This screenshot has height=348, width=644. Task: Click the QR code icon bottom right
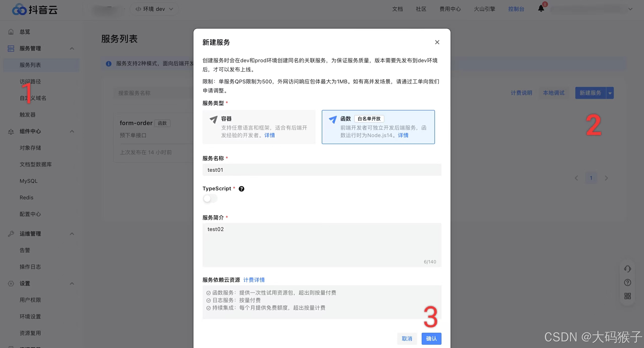(627, 296)
